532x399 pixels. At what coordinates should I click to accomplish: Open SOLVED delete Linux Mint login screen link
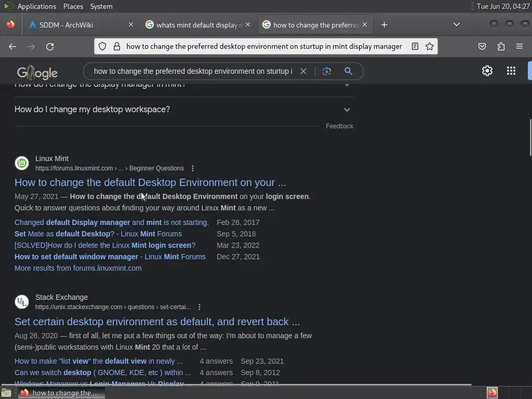(105, 245)
